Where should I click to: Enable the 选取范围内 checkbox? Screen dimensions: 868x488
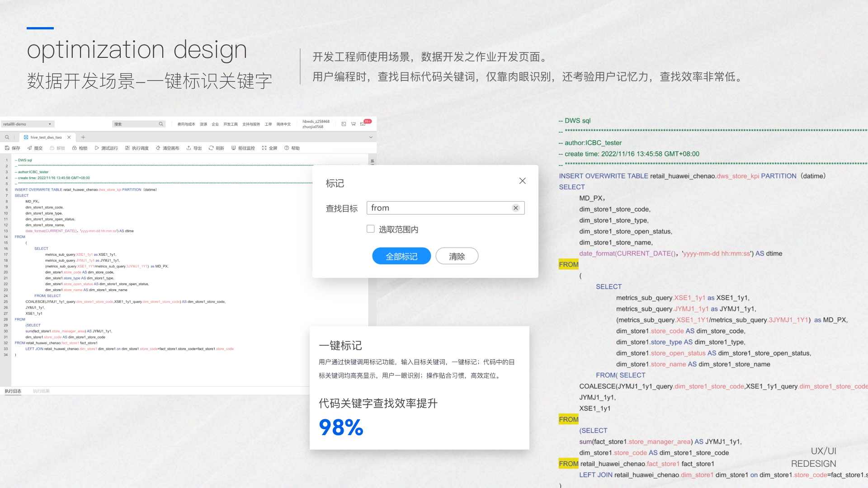tap(371, 229)
